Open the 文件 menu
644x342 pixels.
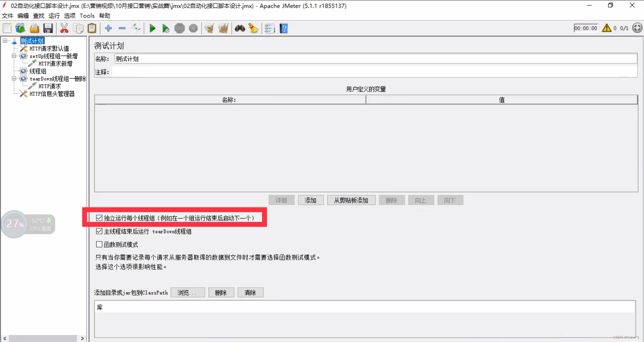pos(8,16)
